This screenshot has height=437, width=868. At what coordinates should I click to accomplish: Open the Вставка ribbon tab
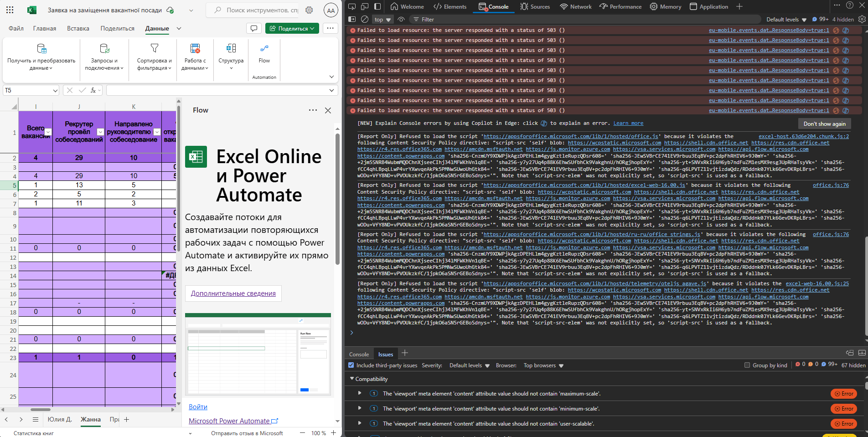coord(78,28)
